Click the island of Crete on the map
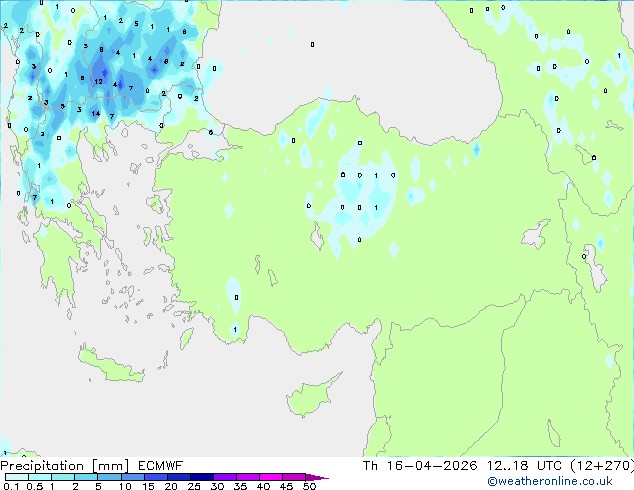 pos(110,365)
